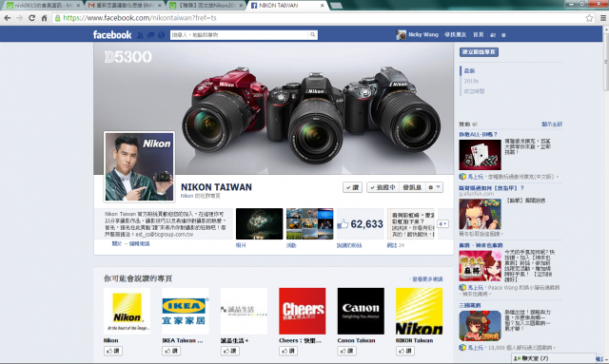Toggle the 讚 liked button on page

tap(353, 187)
